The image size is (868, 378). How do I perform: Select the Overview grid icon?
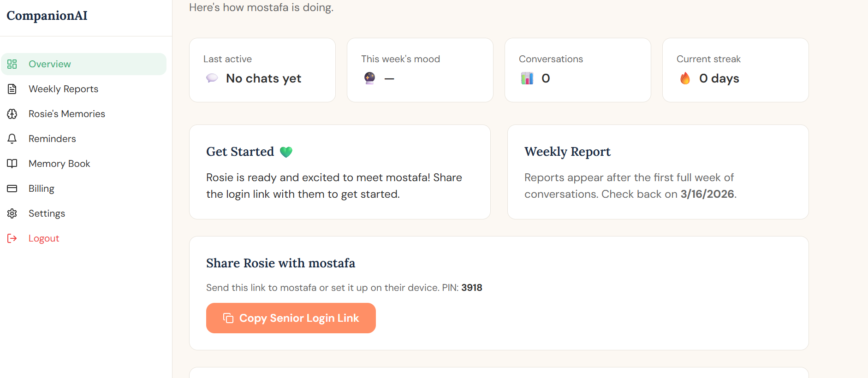pyautogui.click(x=12, y=64)
